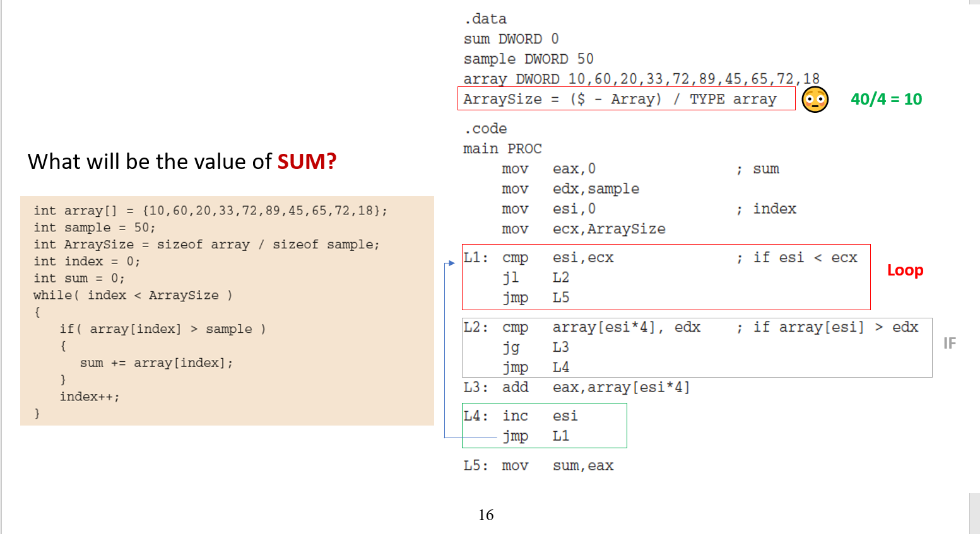Viewport: 980px width, 534px height.
Task: Click the ArraySize definition in red box
Action: tap(619, 100)
